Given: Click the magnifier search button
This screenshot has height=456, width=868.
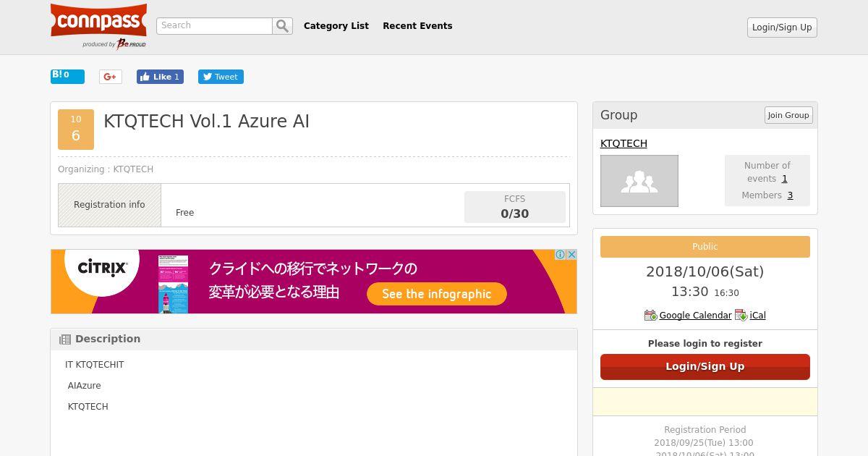Looking at the screenshot, I should (282, 26).
